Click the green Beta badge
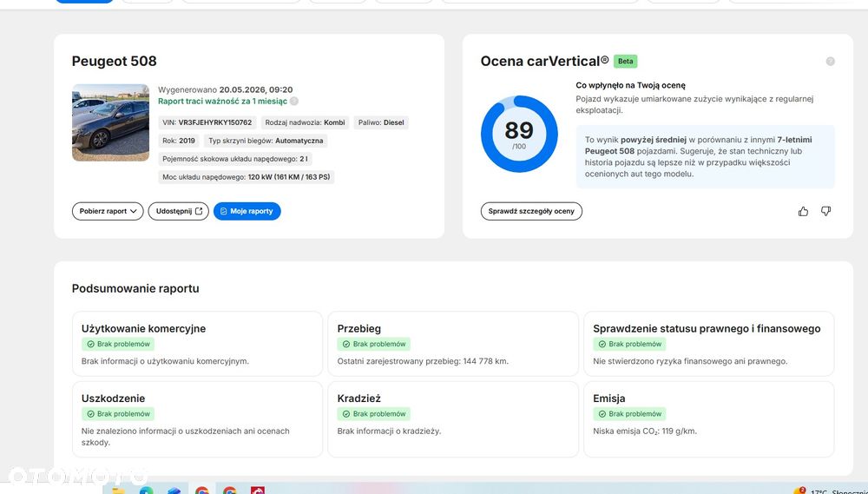 pos(625,61)
